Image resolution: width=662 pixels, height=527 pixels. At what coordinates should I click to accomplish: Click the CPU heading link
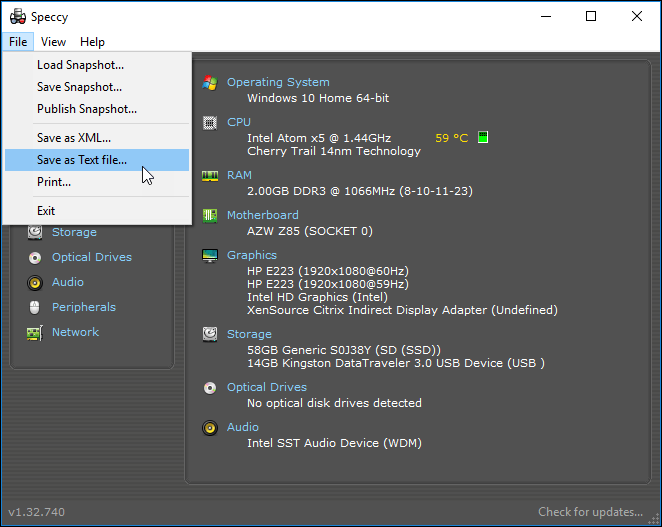(x=239, y=122)
